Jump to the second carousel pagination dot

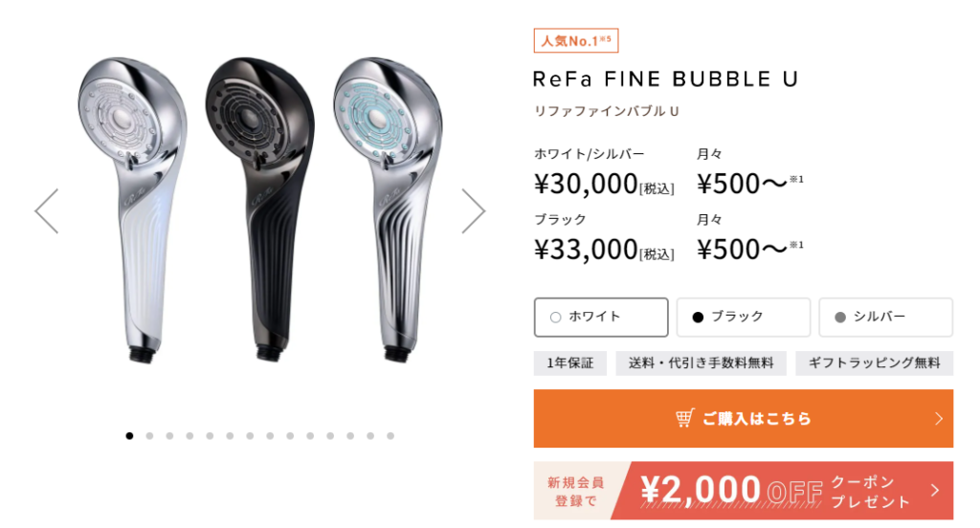tap(149, 435)
